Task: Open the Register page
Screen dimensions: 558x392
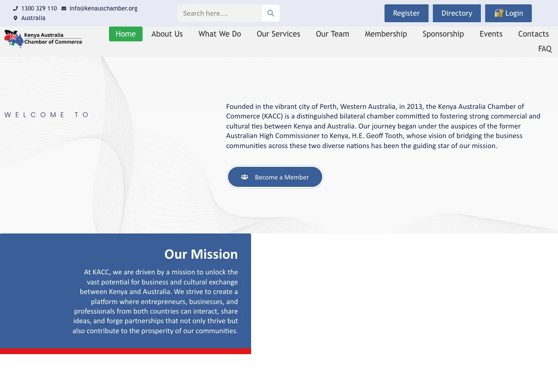Action: (406, 13)
